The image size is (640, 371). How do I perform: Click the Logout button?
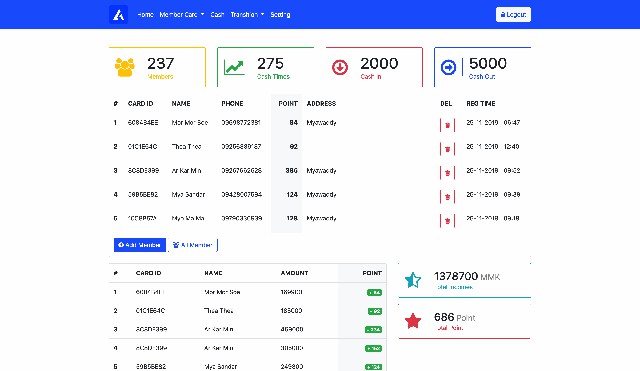pos(513,15)
